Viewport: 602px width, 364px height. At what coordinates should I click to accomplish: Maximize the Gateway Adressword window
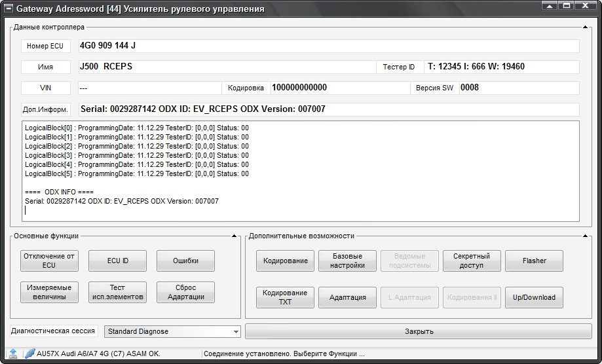tap(567, 6)
